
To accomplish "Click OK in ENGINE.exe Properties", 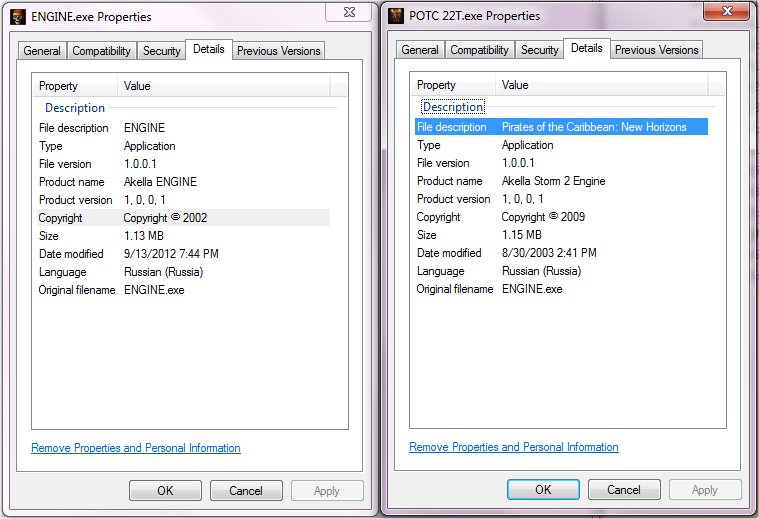I will (166, 490).
